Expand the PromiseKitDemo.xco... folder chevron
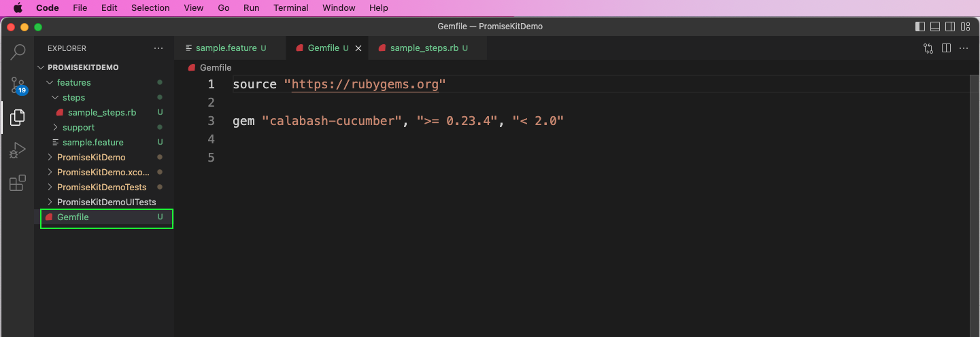 [x=50, y=173]
